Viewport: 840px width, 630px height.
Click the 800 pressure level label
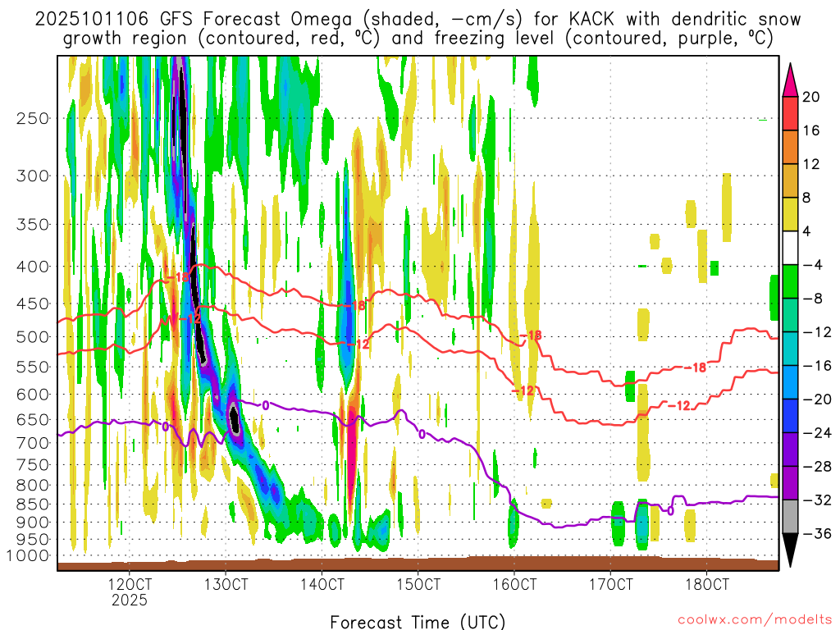point(33,485)
